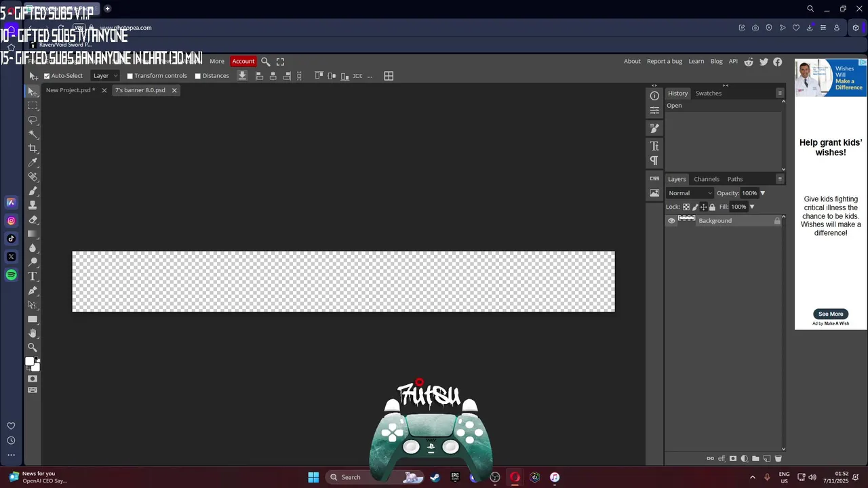Select the Dodge tool
This screenshot has height=488, width=868.
click(33, 262)
